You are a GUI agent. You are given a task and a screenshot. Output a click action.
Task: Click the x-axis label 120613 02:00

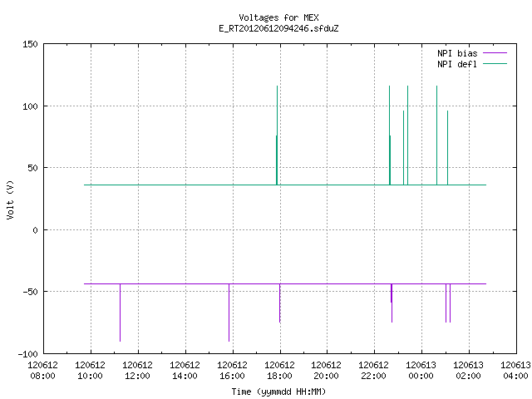click(x=469, y=371)
